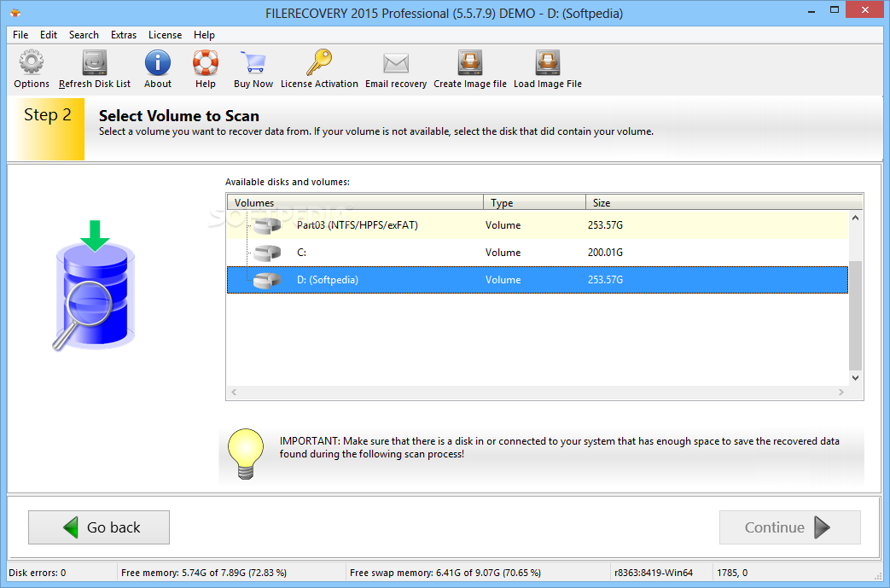Open the License menu
This screenshot has height=588, width=890.
tap(166, 35)
